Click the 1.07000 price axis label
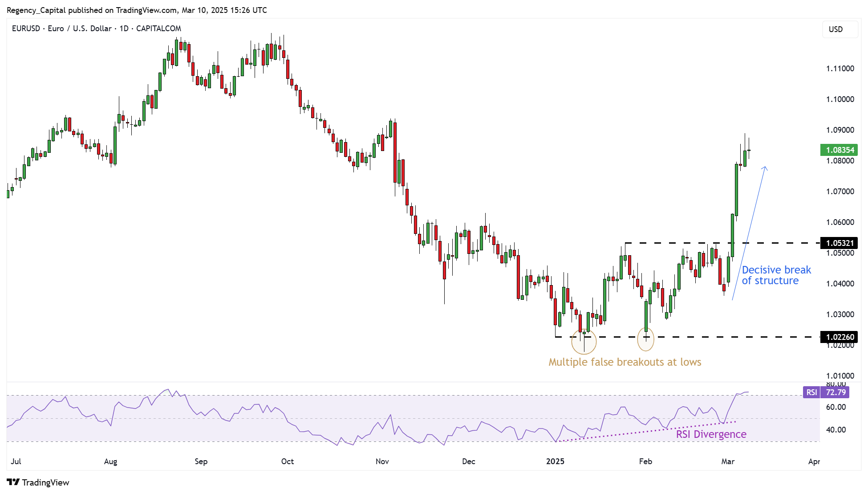The width and height of the screenshot is (868, 494). tap(840, 192)
